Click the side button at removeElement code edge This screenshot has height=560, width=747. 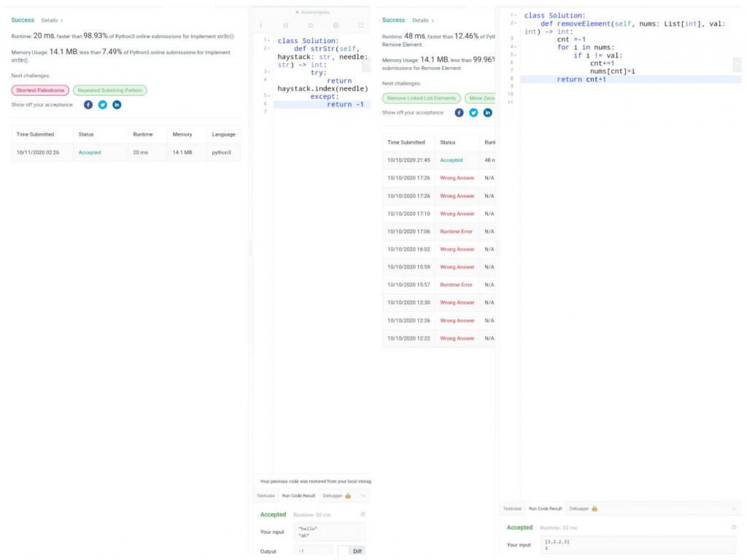tap(738, 64)
